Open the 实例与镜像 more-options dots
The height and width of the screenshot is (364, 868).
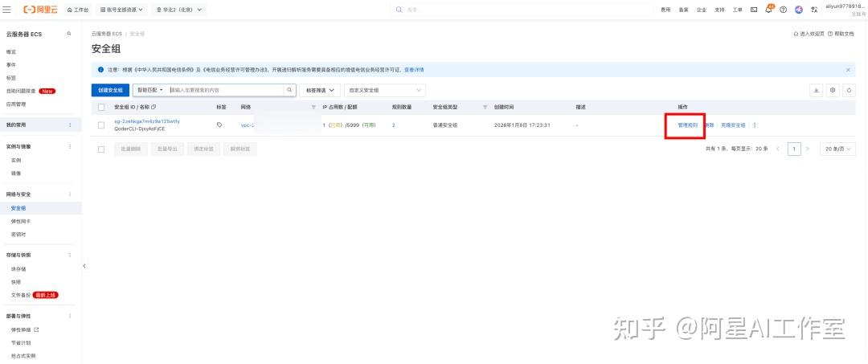[x=70, y=146]
